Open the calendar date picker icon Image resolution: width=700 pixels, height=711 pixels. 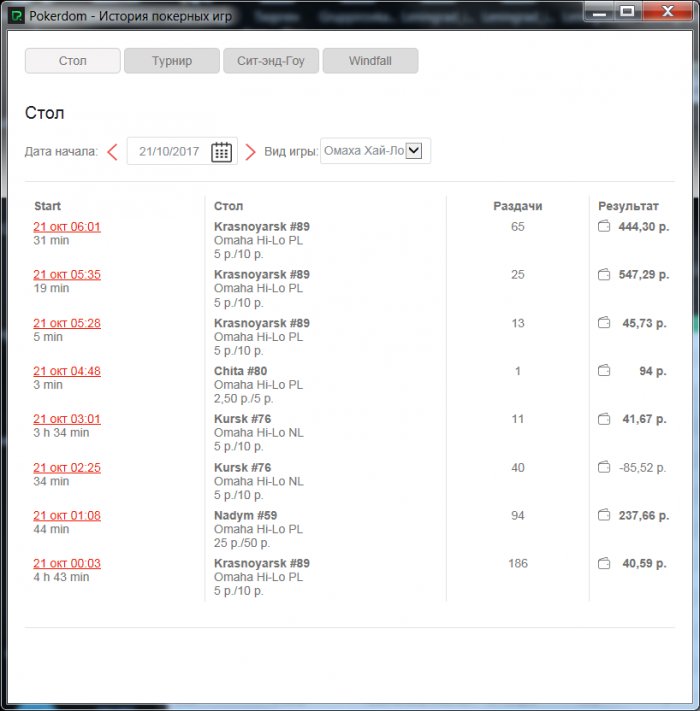click(221, 151)
